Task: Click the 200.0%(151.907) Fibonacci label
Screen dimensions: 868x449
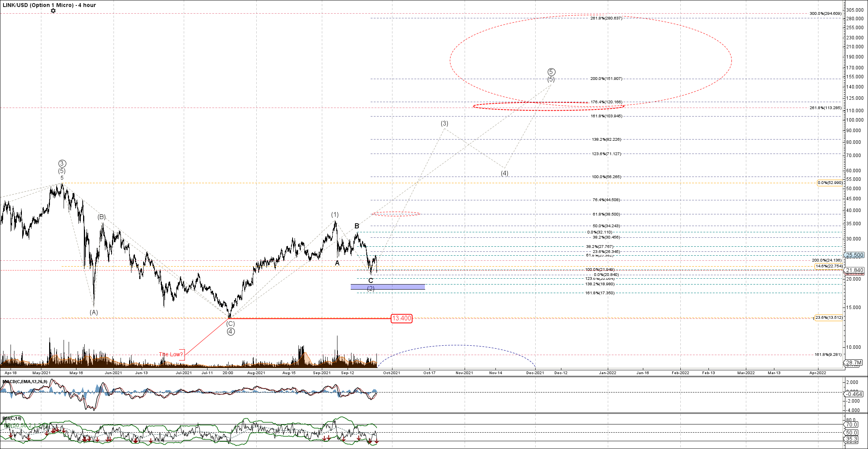Action: click(606, 79)
